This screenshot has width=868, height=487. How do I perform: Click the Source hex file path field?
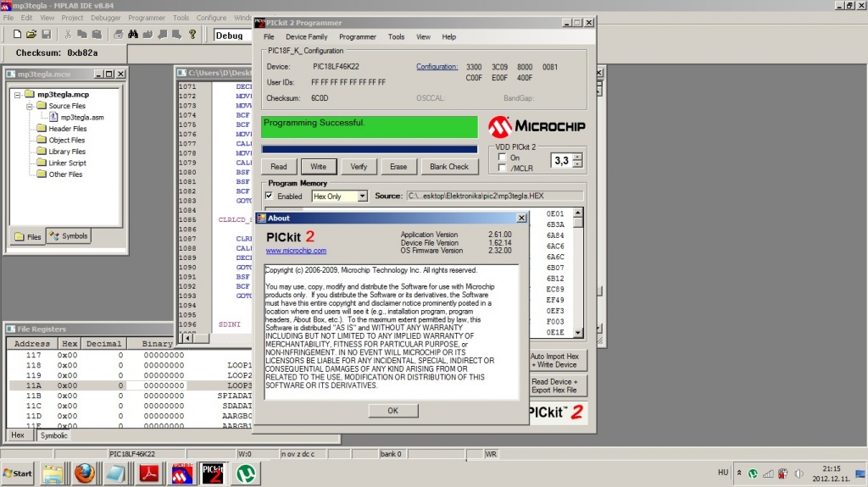tap(494, 196)
